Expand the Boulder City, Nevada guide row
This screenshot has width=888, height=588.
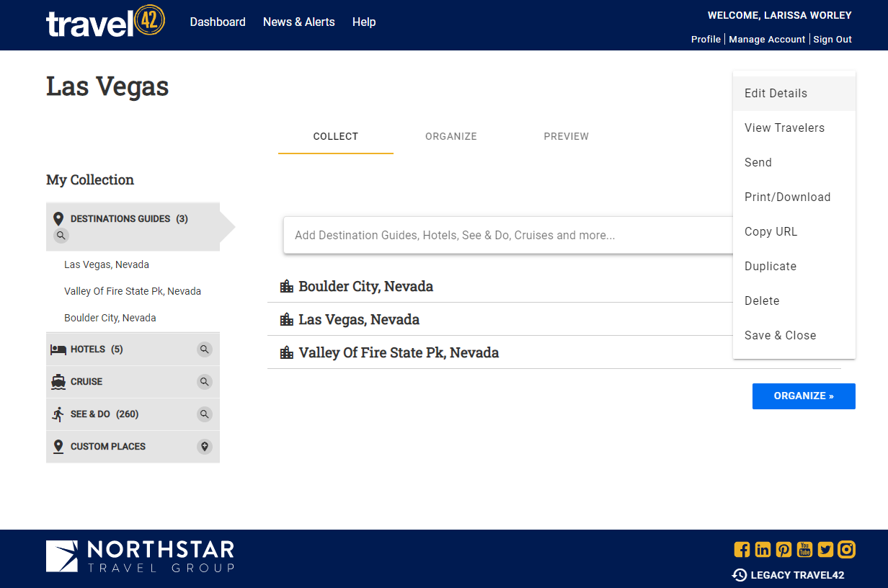click(365, 286)
